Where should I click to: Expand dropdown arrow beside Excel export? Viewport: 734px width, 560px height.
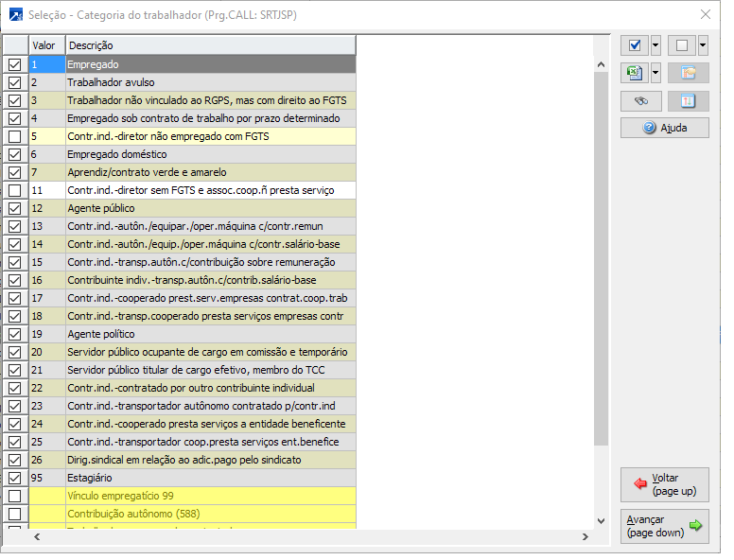[655, 73]
